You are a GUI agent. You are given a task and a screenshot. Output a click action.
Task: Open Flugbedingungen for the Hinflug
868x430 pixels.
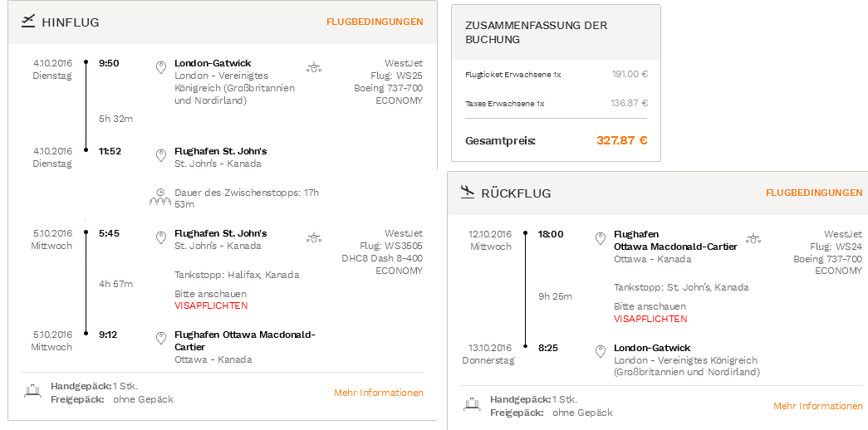click(x=375, y=22)
